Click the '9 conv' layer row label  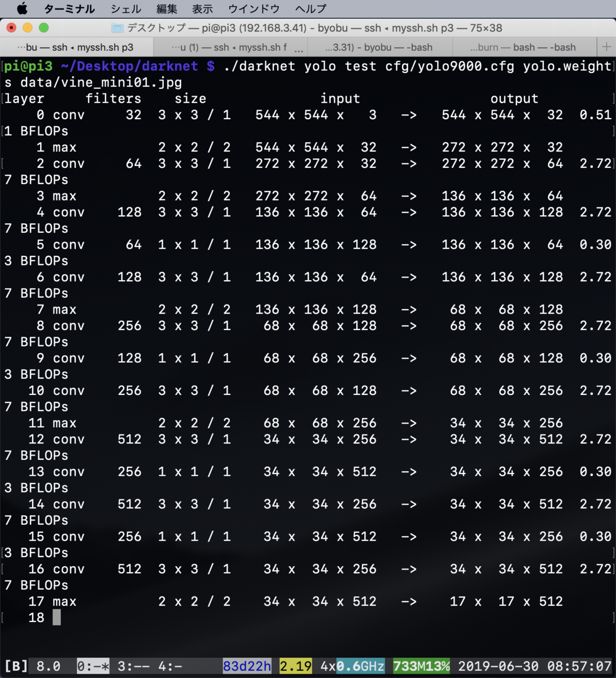coord(60,358)
